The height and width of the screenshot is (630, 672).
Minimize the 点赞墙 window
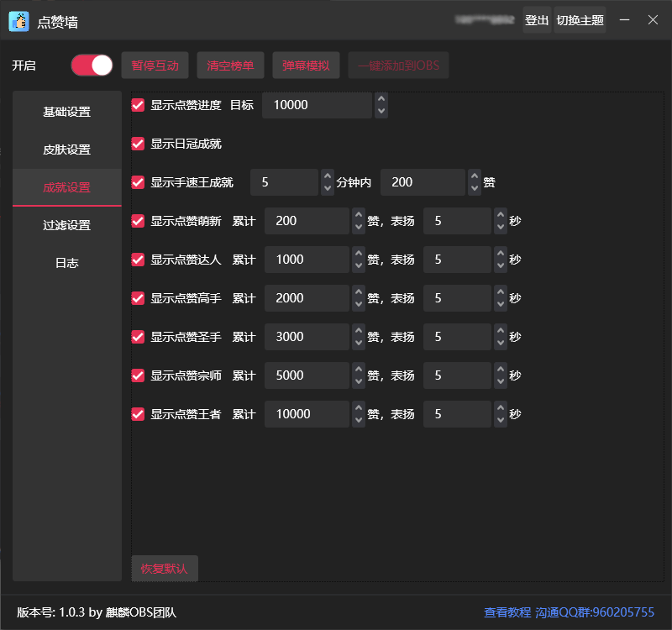click(x=624, y=21)
